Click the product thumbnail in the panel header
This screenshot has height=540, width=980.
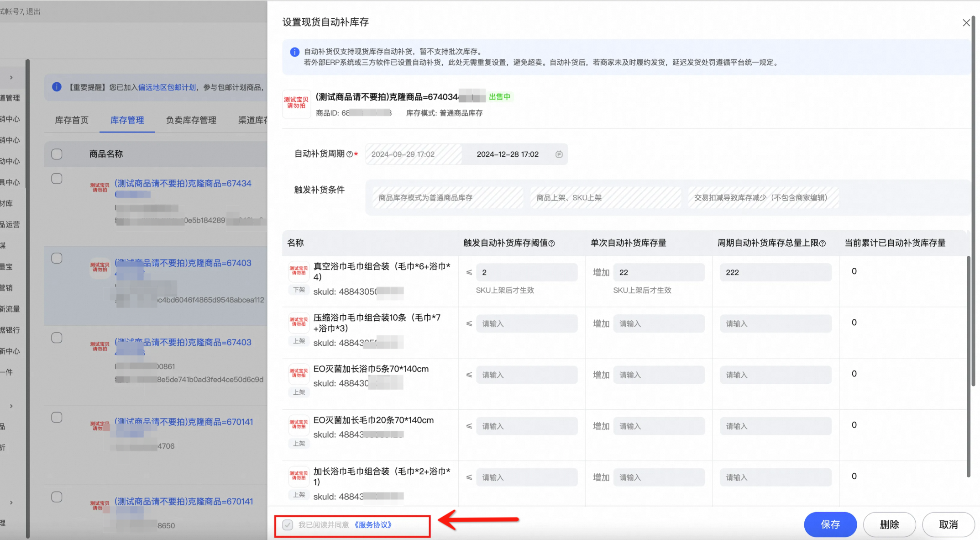pos(296,104)
